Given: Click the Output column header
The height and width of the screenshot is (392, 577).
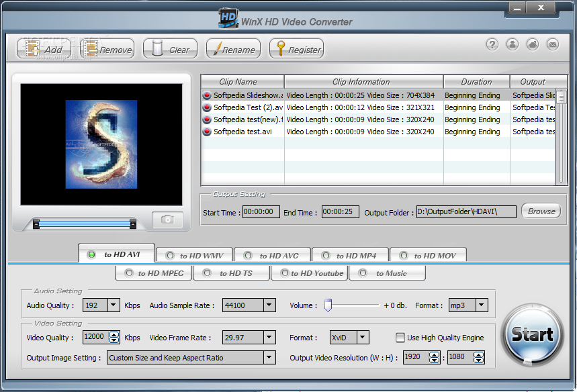Looking at the screenshot, I should coord(538,82).
